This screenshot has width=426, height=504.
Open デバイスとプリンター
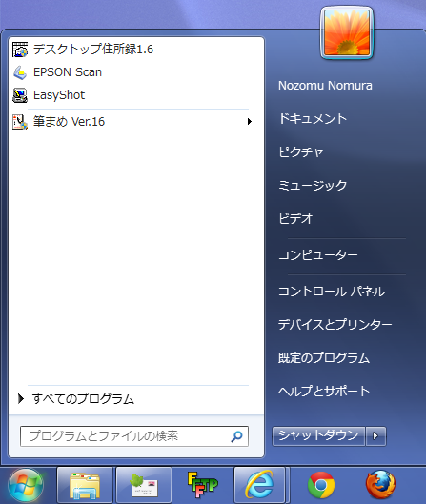tap(335, 325)
